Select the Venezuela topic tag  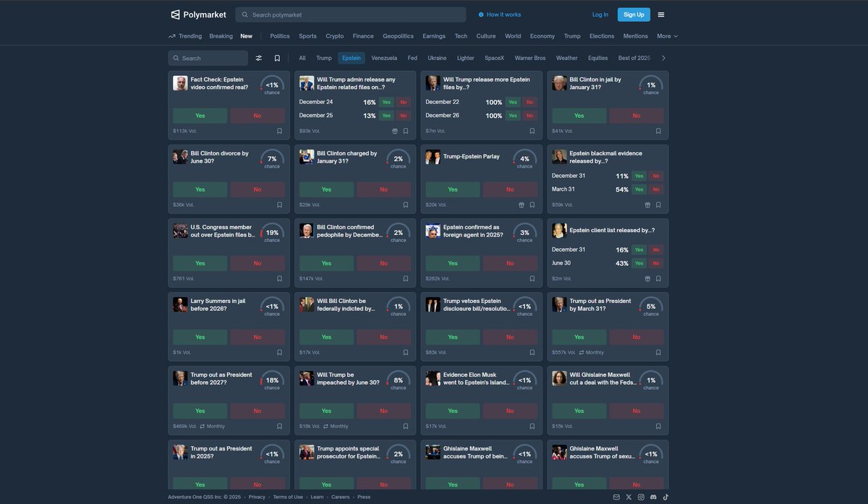(x=384, y=58)
